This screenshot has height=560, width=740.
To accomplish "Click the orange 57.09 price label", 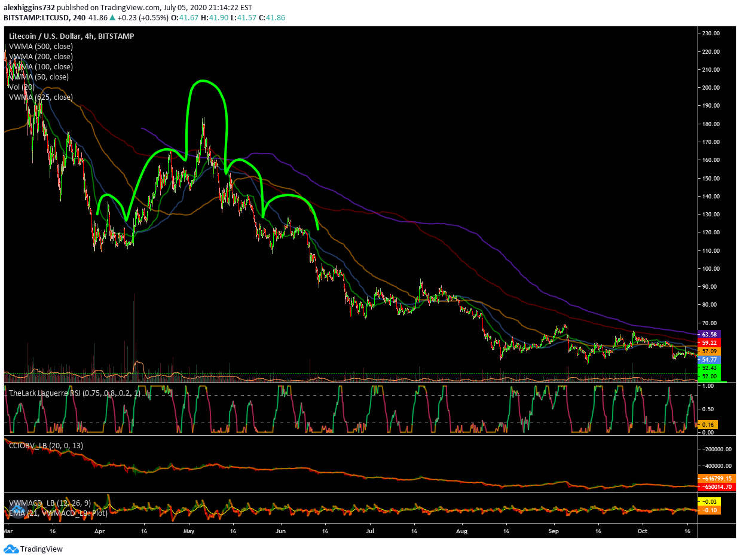I will [x=710, y=351].
